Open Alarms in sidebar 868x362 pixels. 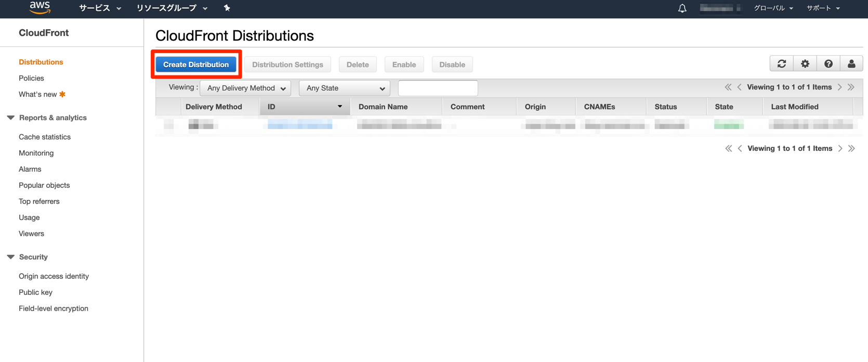pos(30,169)
